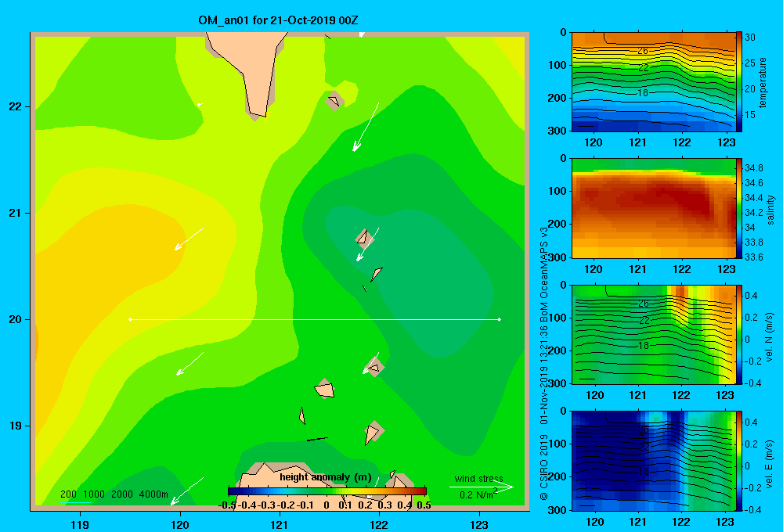The height and width of the screenshot is (532, 783).
Task: Click the '30' tick on the temperature color bar
Action: [750, 38]
